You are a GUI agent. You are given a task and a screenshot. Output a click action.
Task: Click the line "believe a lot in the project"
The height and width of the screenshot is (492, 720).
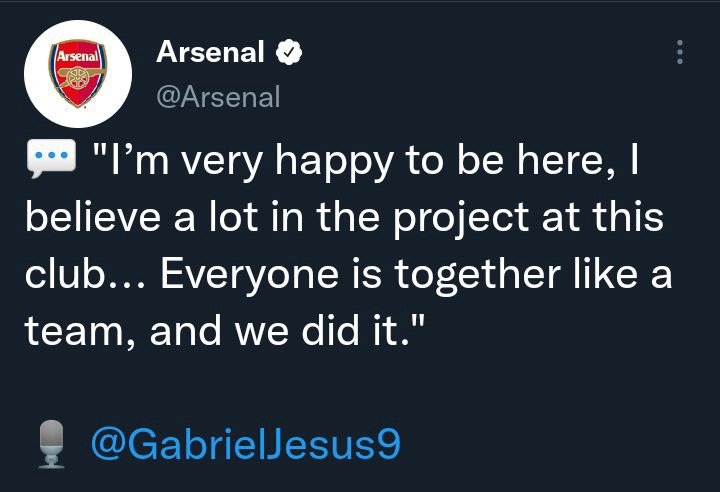tap(277, 217)
